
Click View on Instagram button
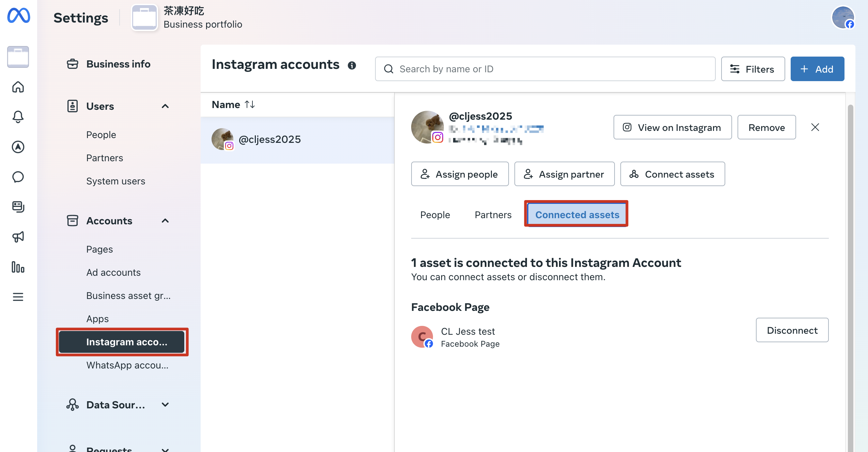(672, 127)
